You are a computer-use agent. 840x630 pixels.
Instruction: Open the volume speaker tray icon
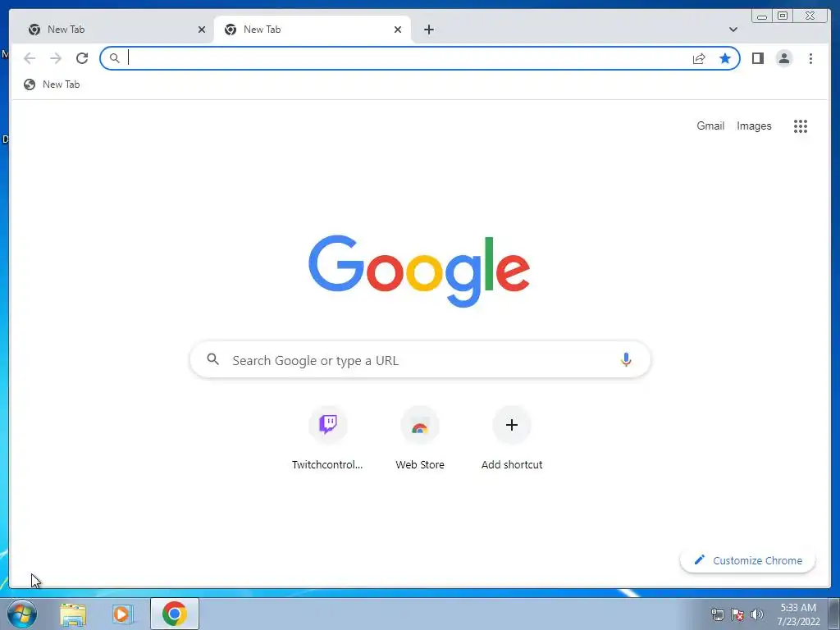pyautogui.click(x=756, y=614)
